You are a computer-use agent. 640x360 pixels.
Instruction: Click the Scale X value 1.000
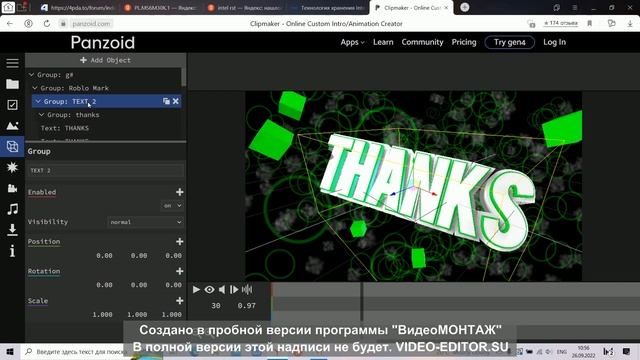102,314
